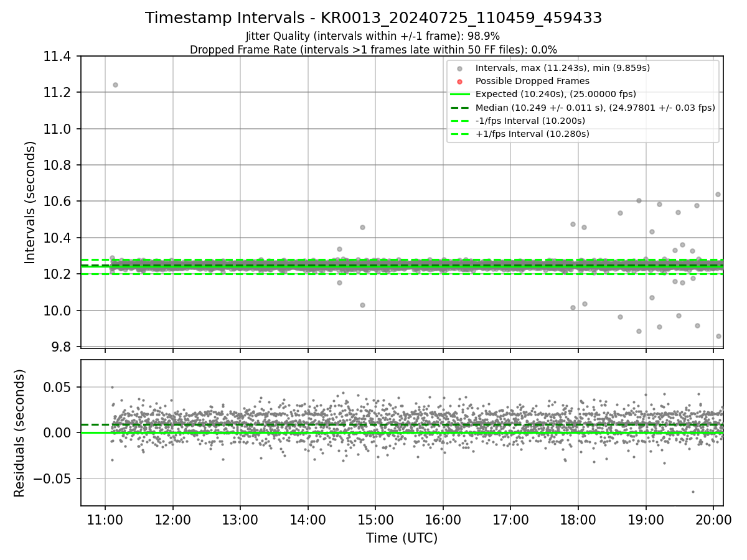The width and height of the screenshot is (747, 560).
Task: Click the interval point near 10.64 at 20:00
Action: pyautogui.click(x=718, y=194)
